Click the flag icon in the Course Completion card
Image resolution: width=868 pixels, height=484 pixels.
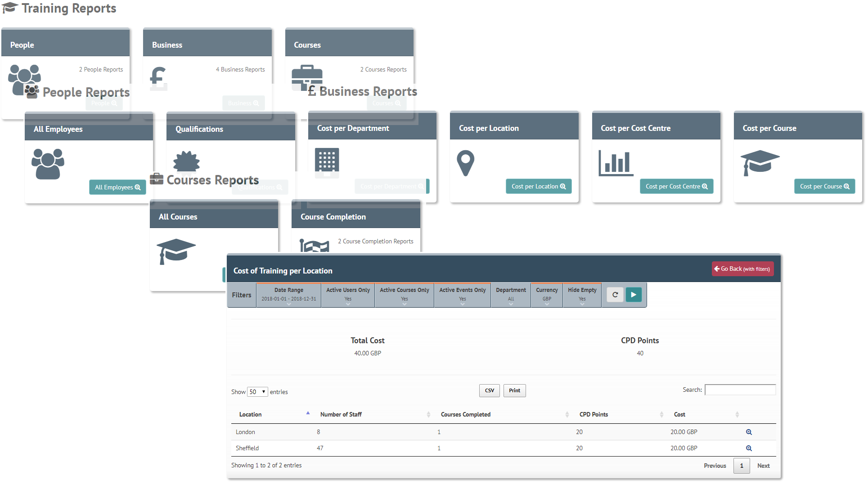point(315,246)
